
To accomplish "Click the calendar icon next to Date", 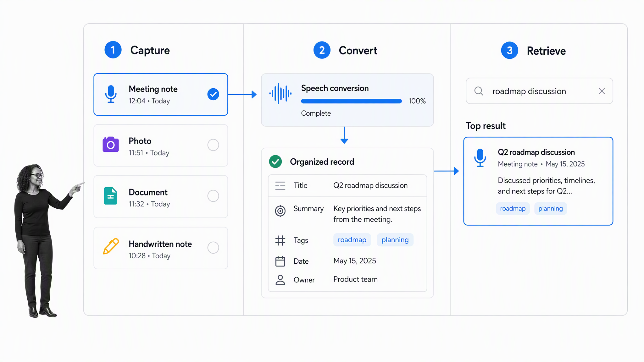I will pyautogui.click(x=280, y=261).
